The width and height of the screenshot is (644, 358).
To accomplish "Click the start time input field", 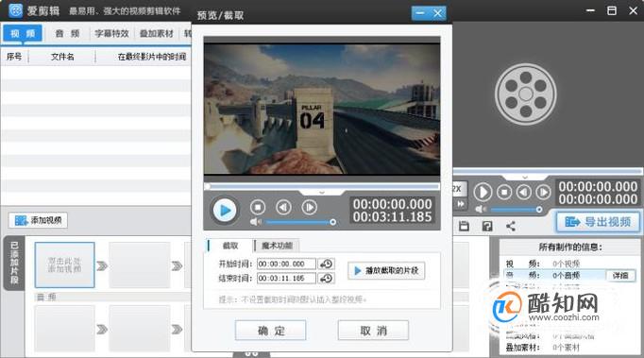I will pos(286,264).
